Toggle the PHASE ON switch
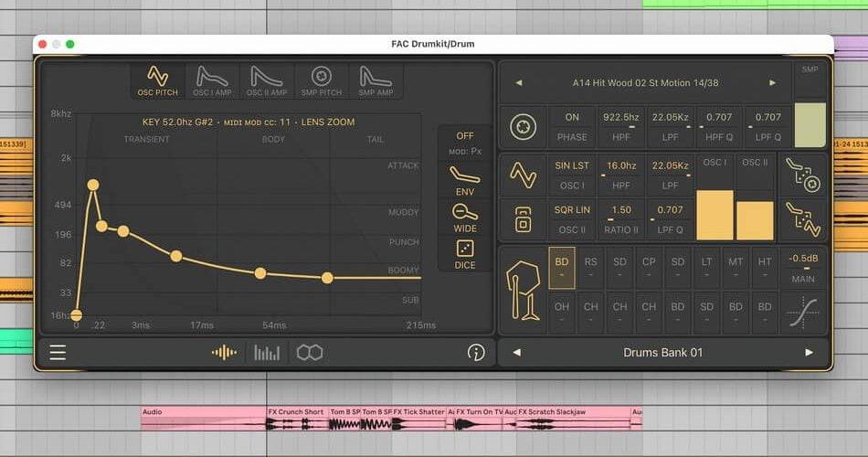The width and height of the screenshot is (868, 457). [x=572, y=127]
